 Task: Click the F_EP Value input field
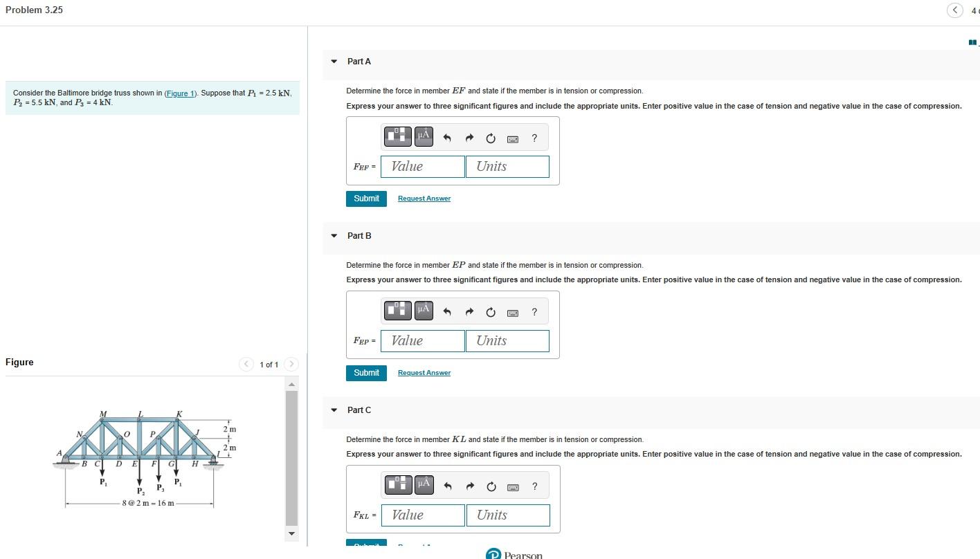pos(423,341)
